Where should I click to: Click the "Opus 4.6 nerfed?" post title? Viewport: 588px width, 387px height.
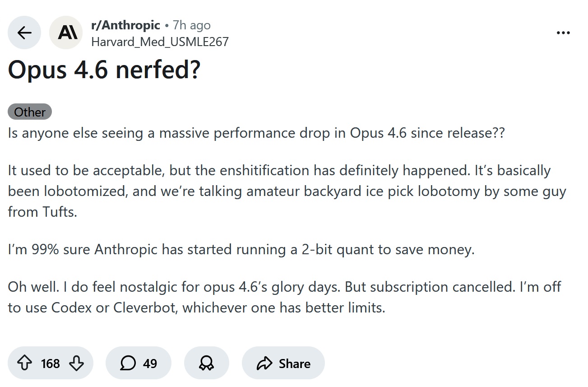point(104,70)
